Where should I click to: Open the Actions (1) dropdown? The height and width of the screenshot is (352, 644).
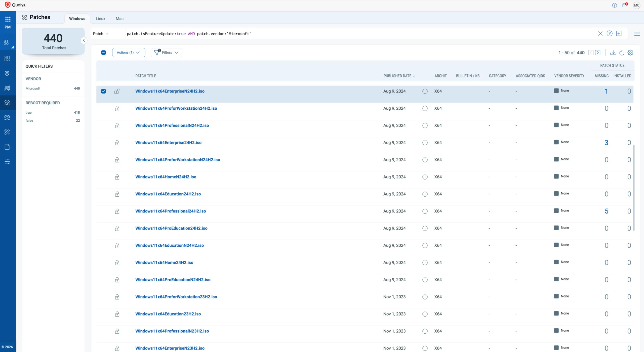(129, 53)
